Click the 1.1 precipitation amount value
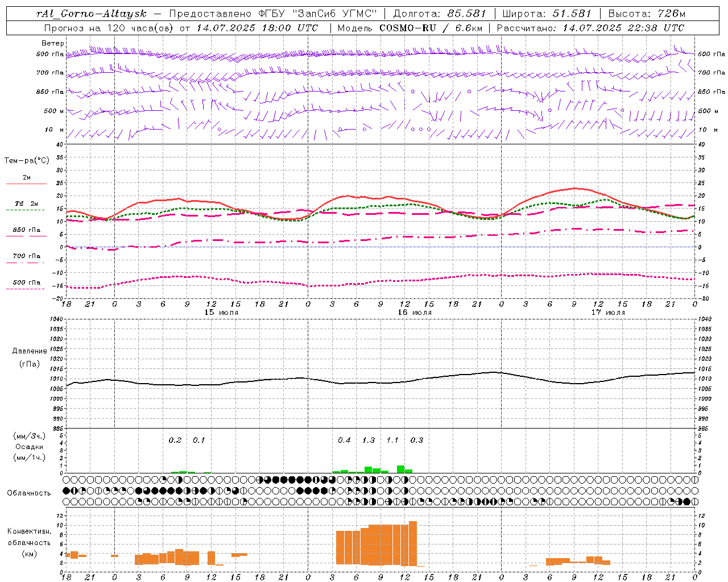 pos(392,440)
